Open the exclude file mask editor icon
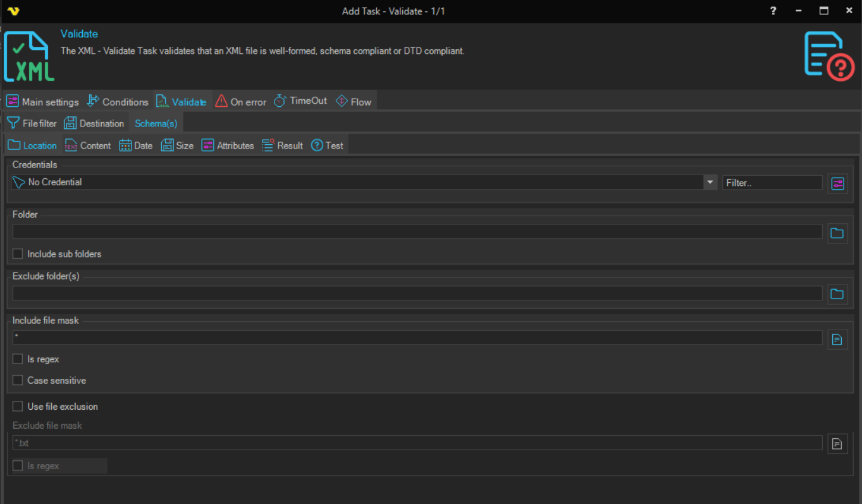Screen dimensions: 862x504 click(837, 443)
